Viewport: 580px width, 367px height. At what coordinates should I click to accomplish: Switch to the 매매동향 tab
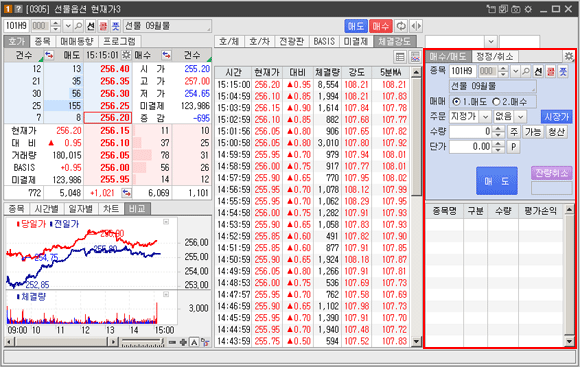77,41
